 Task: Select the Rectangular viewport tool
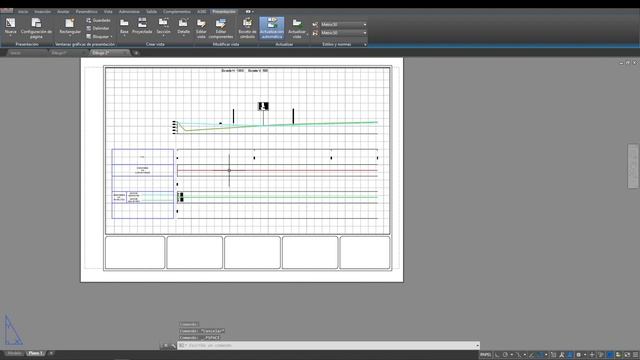pos(70,27)
